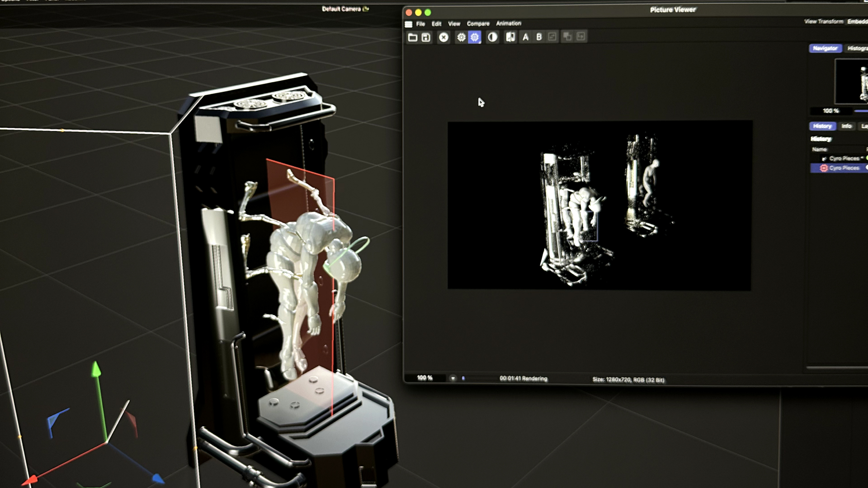Click the highlighted Render to Picture Viewer icon
Screen dimensions: 868x488
click(x=474, y=38)
